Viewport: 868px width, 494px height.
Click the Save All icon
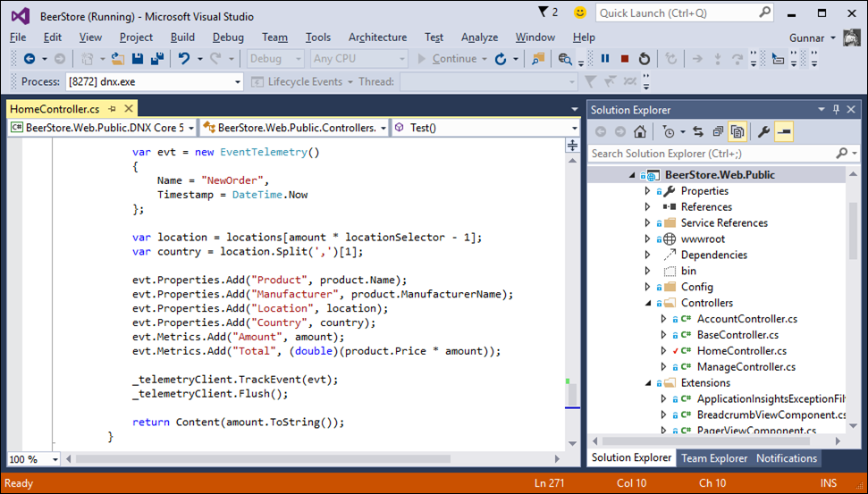pyautogui.click(x=157, y=59)
